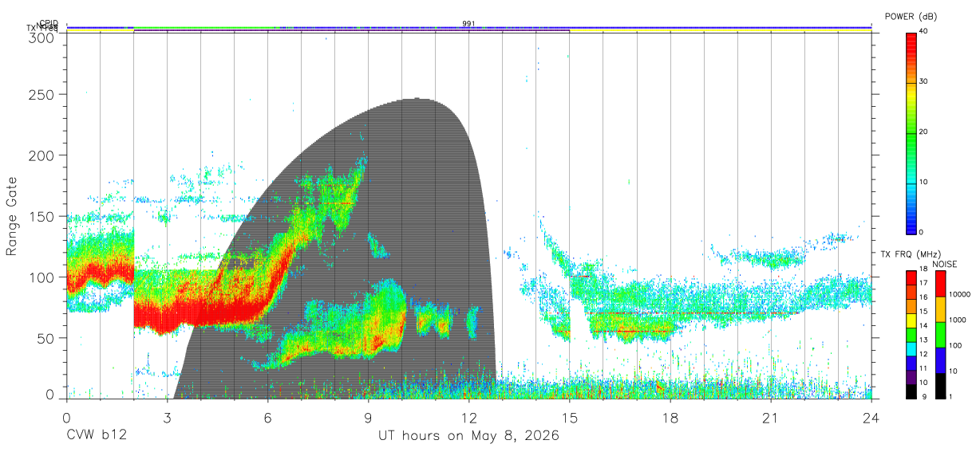Click the '1' label on NOISE scale
Viewport: 980px width, 452px height.
click(952, 396)
